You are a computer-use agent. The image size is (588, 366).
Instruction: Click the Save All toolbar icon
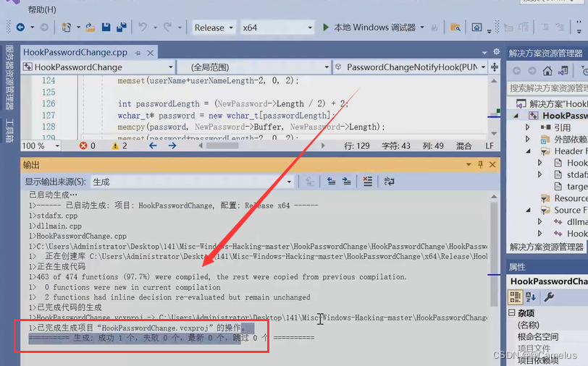122,27
